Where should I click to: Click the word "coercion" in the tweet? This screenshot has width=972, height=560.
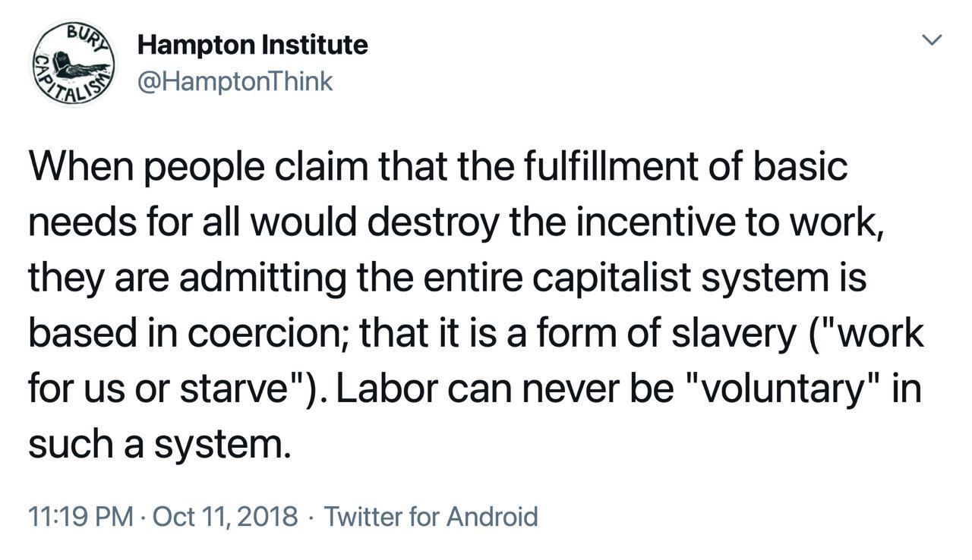[x=274, y=334]
